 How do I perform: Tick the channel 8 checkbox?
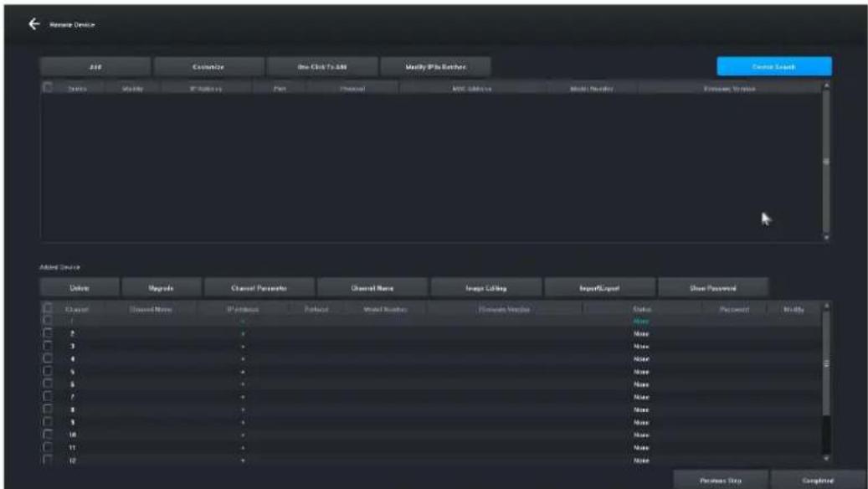point(49,409)
